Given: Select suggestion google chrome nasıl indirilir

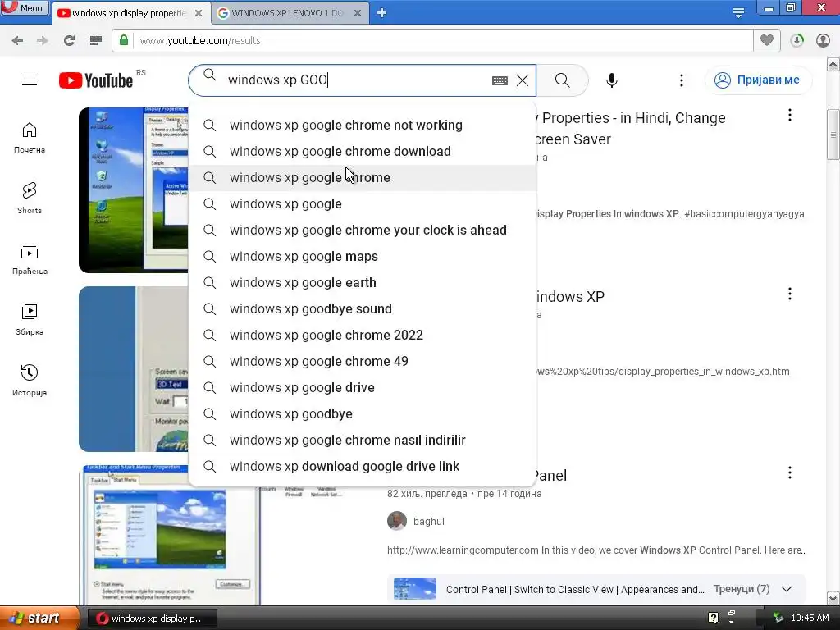Looking at the screenshot, I should tap(362, 440).
